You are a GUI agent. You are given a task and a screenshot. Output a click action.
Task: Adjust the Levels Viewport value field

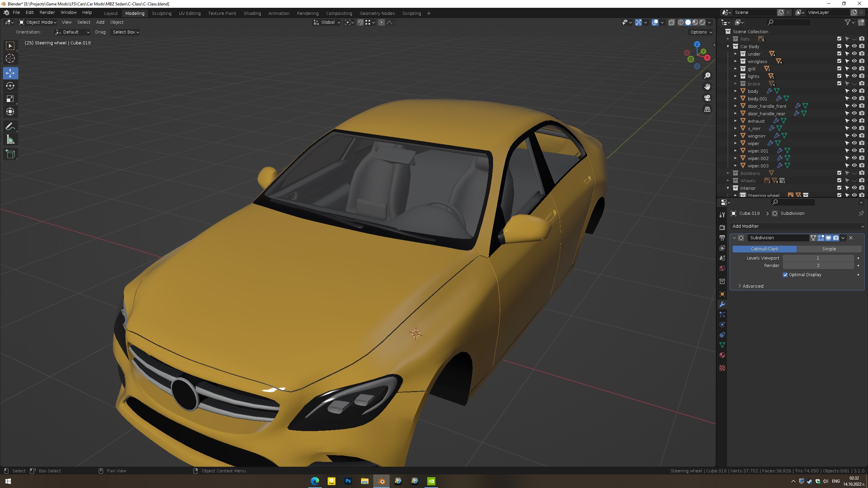tap(818, 258)
